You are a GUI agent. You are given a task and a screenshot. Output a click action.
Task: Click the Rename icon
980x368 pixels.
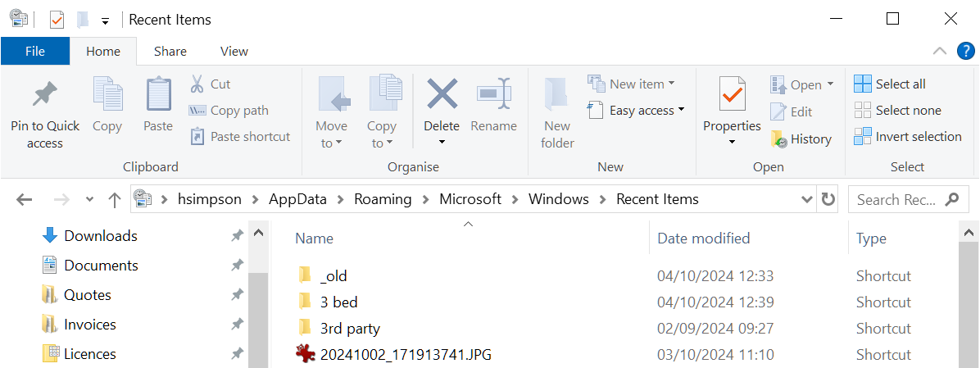[x=494, y=94]
